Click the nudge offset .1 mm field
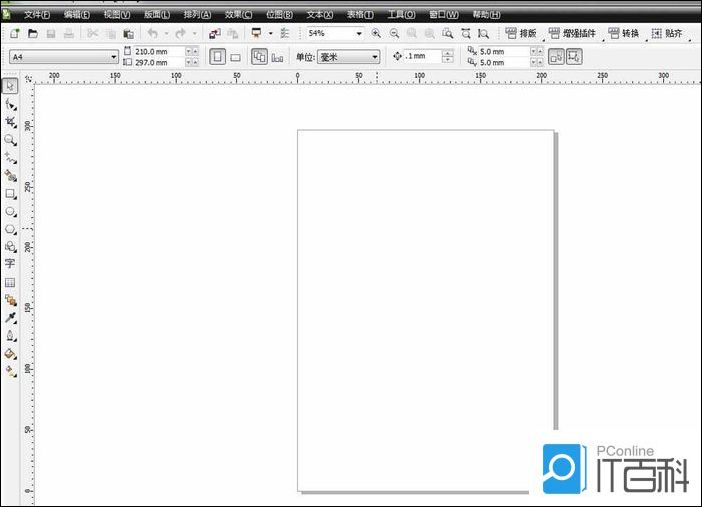 tap(422, 56)
